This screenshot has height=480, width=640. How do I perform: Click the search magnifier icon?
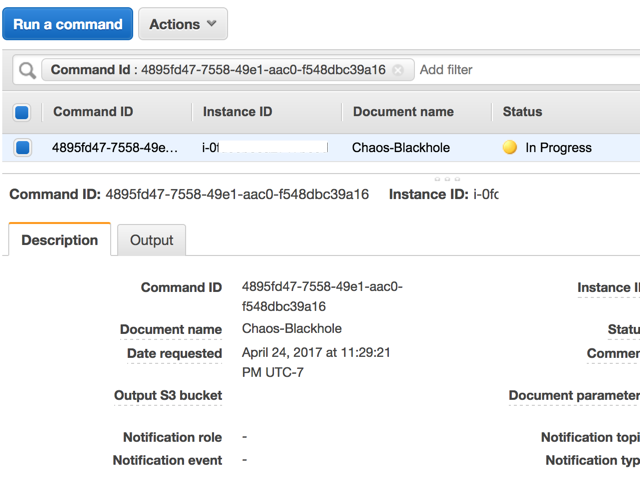27,70
